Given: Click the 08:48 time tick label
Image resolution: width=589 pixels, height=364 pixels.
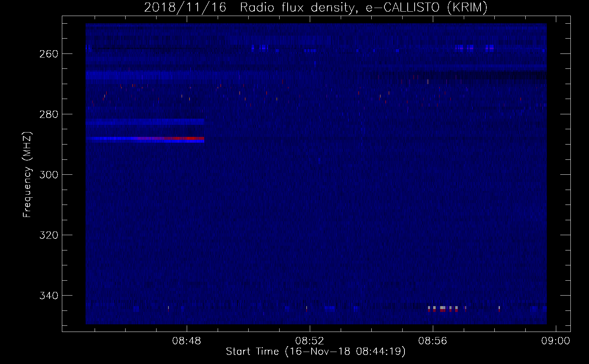Looking at the screenshot, I should tap(187, 341).
